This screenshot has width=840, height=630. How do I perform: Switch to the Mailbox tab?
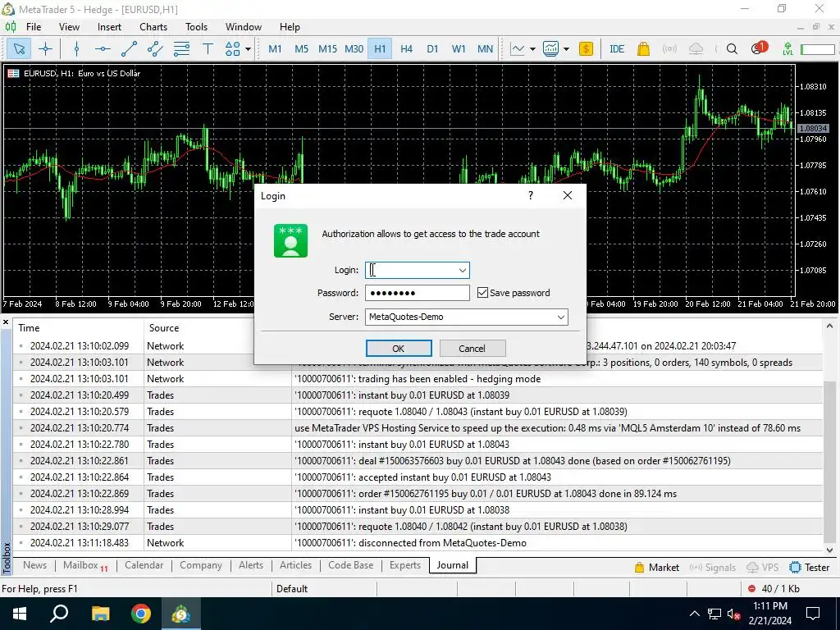click(x=84, y=565)
